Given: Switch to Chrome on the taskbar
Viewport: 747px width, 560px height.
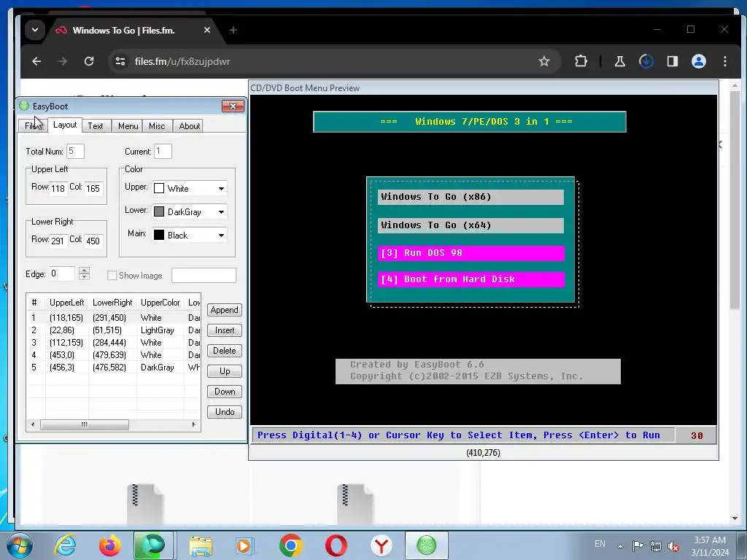Looking at the screenshot, I should [x=290, y=545].
